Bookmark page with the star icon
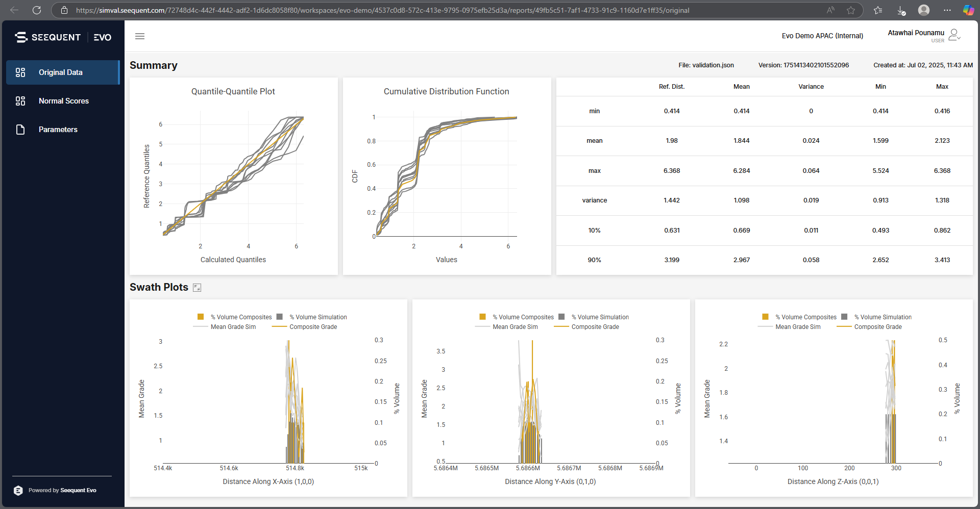Screen dimensions: 980x509 [851, 10]
